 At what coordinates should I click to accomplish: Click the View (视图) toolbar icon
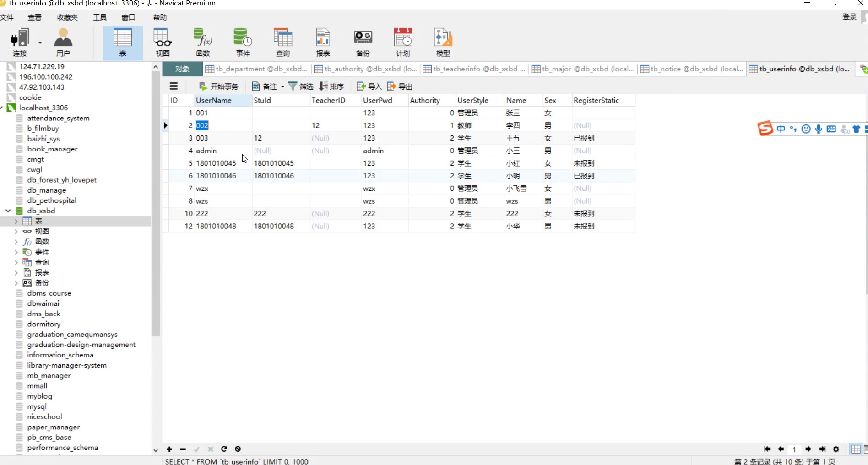[x=163, y=42]
